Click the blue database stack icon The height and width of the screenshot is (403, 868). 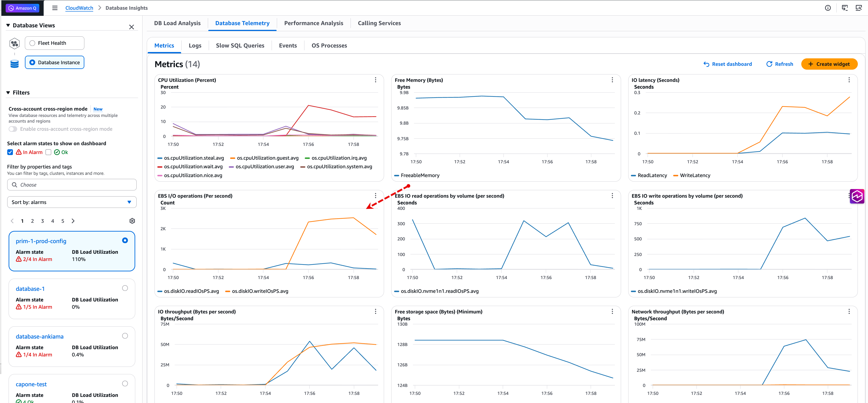pos(14,64)
